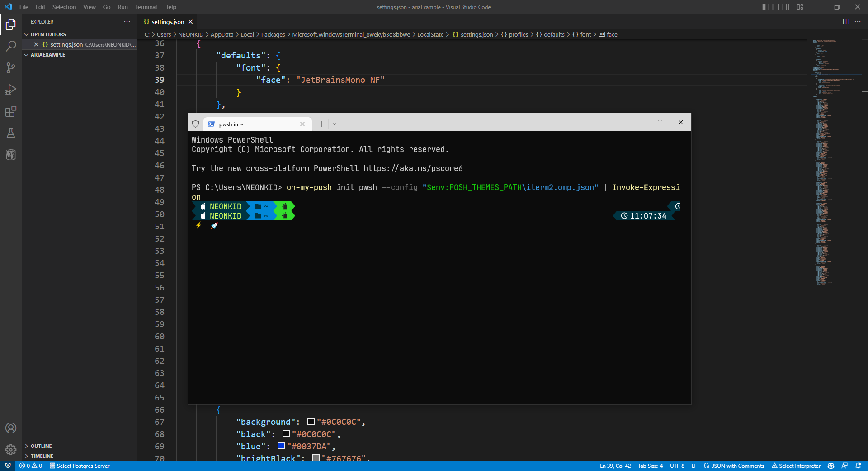Toggle Panel visibility in title bar
868x471 pixels.
coord(776,7)
